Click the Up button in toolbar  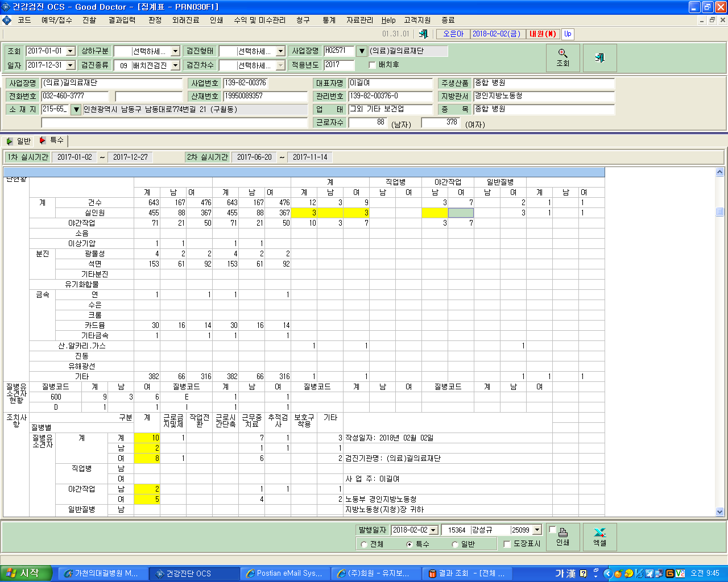(x=568, y=34)
